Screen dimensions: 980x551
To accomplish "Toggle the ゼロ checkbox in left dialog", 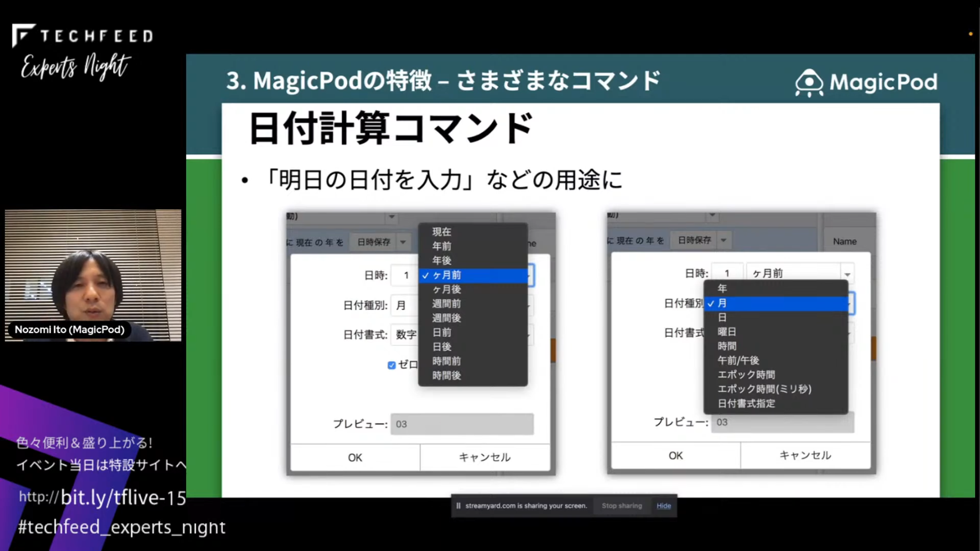I will (x=391, y=365).
